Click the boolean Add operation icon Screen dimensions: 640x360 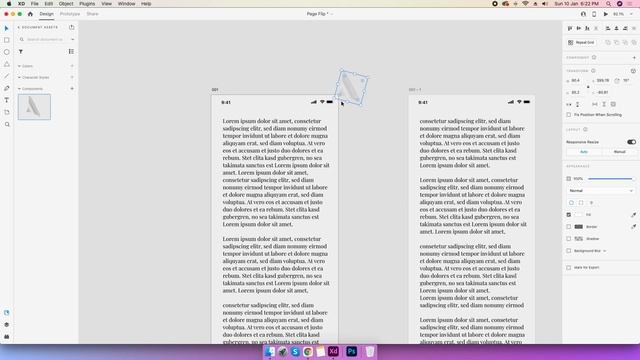click(608, 42)
